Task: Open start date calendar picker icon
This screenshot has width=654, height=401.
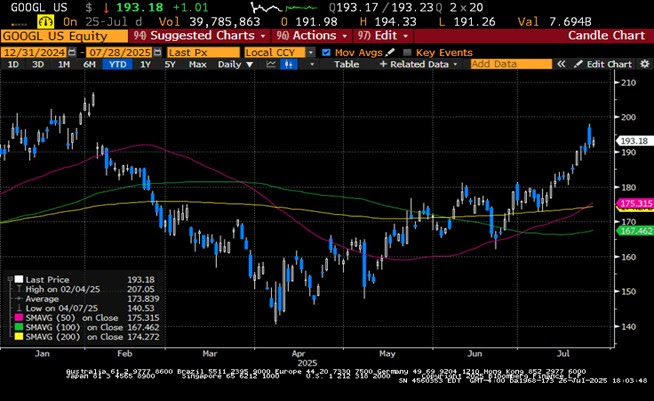Action: (x=72, y=52)
